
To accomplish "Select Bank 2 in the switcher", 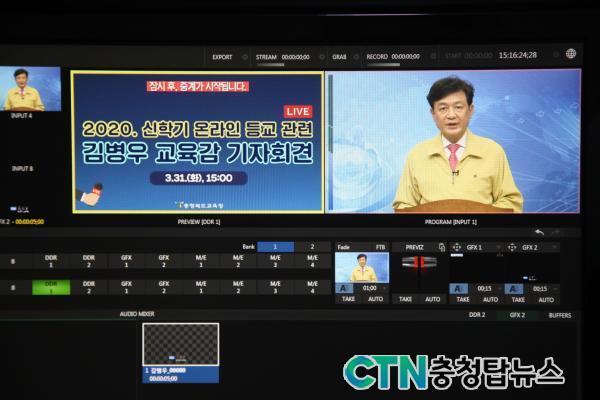I will (311, 246).
